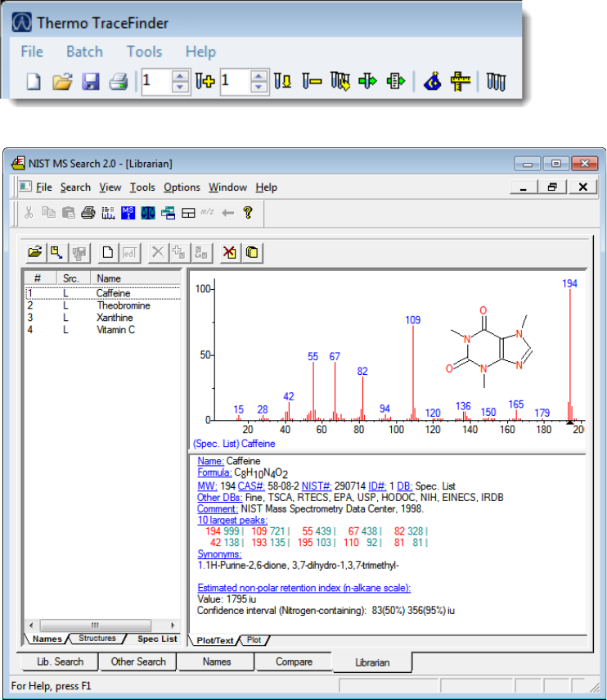Click the red X over yellow page icon
Image resolution: width=607 pixels, height=700 pixels.
point(230,252)
